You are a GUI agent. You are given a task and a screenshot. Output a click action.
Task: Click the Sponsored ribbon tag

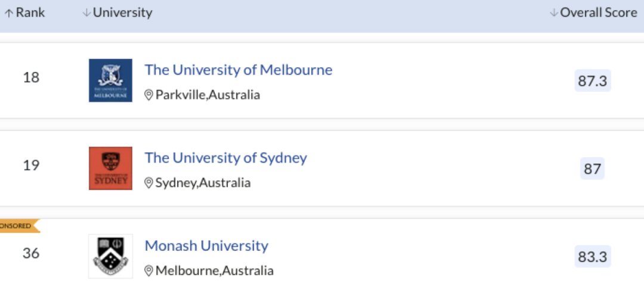pyautogui.click(x=19, y=226)
